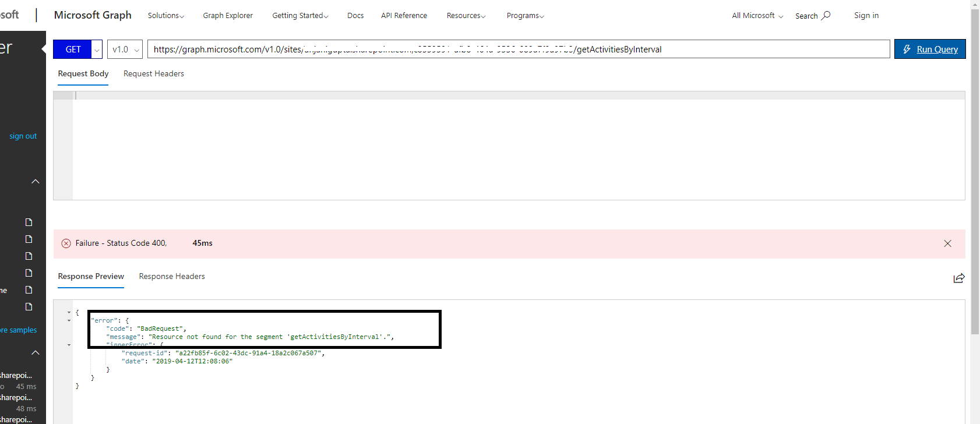980x424 pixels.
Task: Switch to Response Headers tab
Action: point(172,276)
